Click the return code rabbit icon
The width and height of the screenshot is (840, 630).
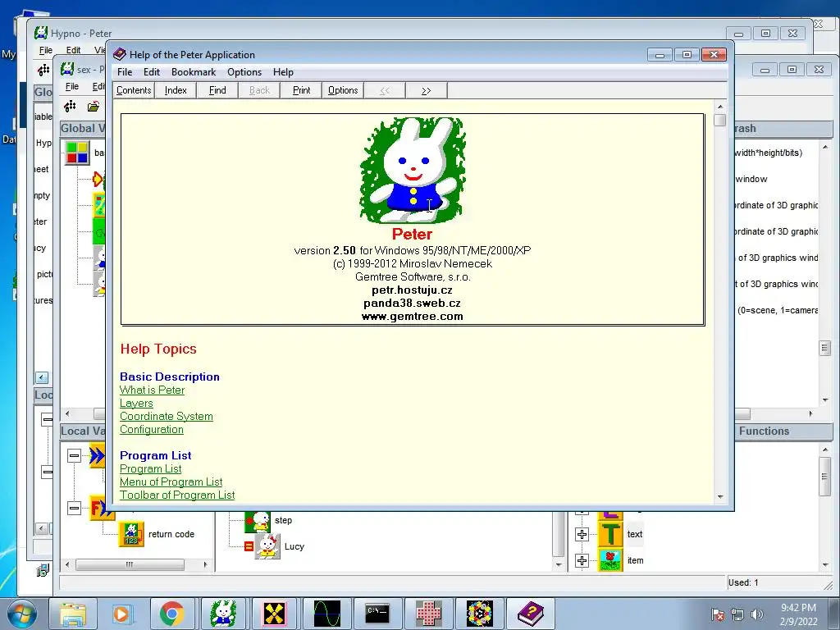click(x=131, y=534)
